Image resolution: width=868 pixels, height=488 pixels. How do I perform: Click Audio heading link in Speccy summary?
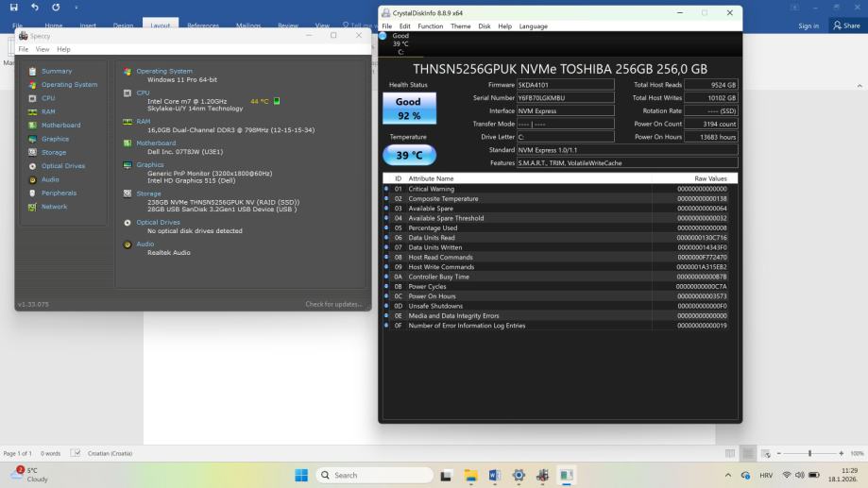click(145, 244)
